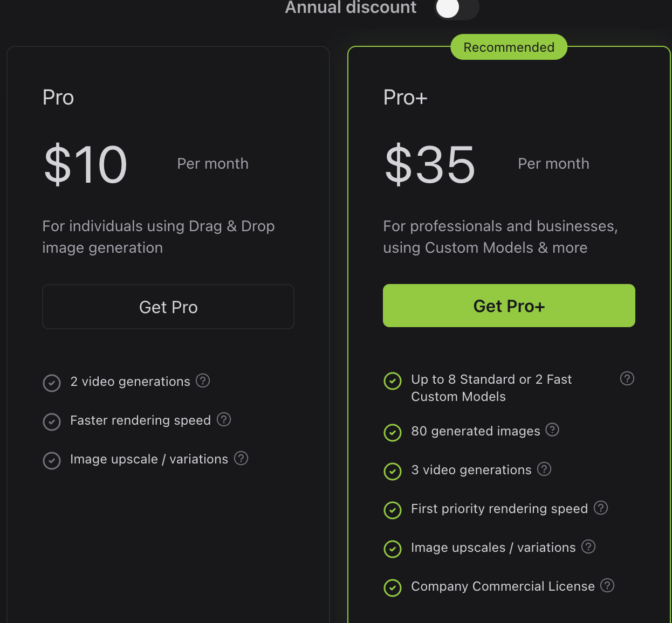The image size is (672, 623).
Task: Click the Pro plan title
Action: click(58, 98)
